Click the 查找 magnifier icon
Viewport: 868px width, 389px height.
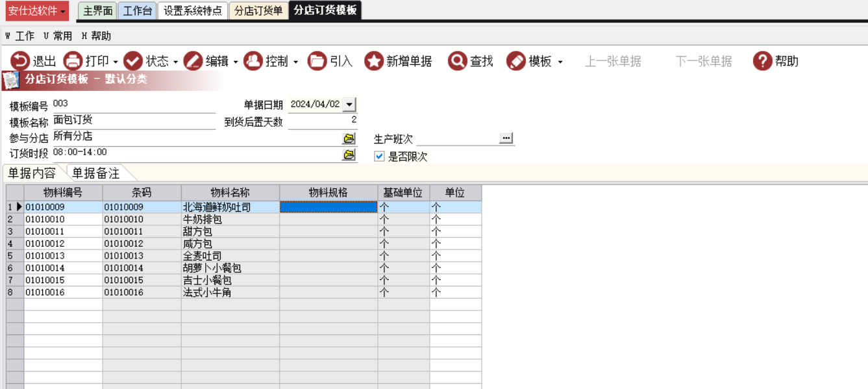(458, 61)
